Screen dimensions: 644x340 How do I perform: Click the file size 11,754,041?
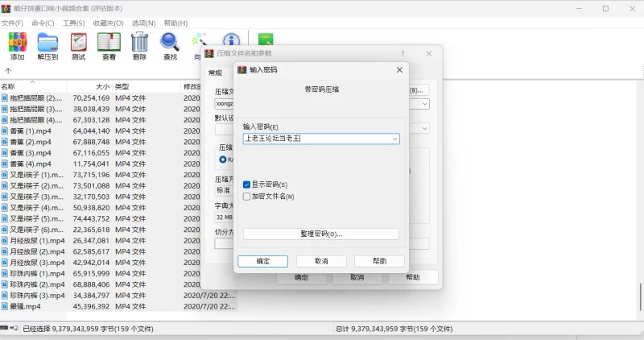point(91,164)
